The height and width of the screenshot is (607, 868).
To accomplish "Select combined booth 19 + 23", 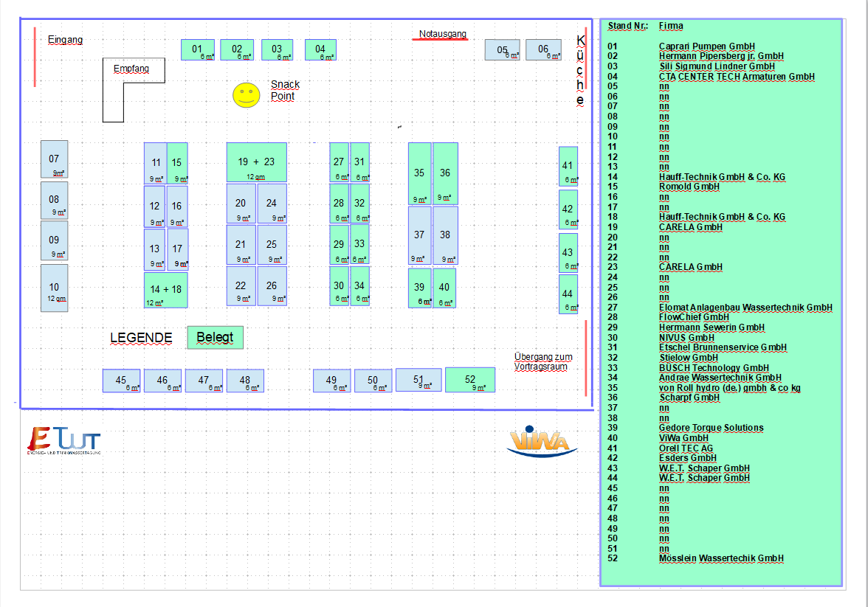I will [x=256, y=162].
